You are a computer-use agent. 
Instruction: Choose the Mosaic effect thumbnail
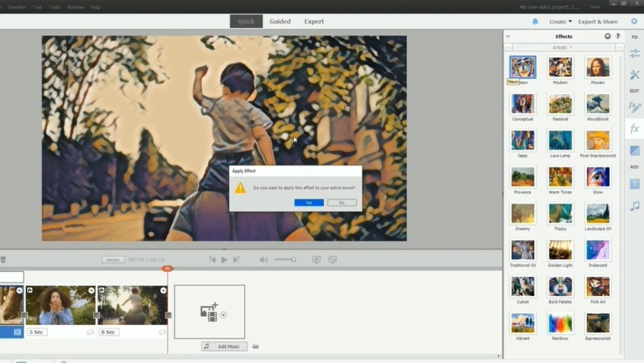tap(597, 67)
